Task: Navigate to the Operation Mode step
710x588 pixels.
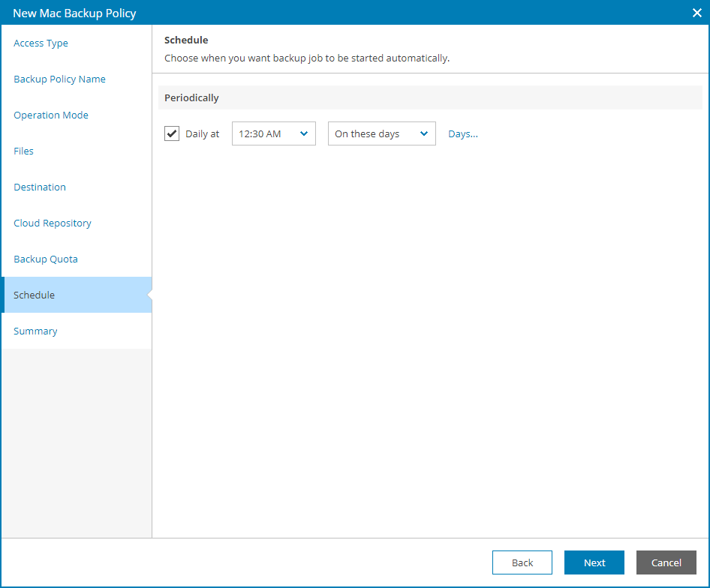Action: coord(50,115)
